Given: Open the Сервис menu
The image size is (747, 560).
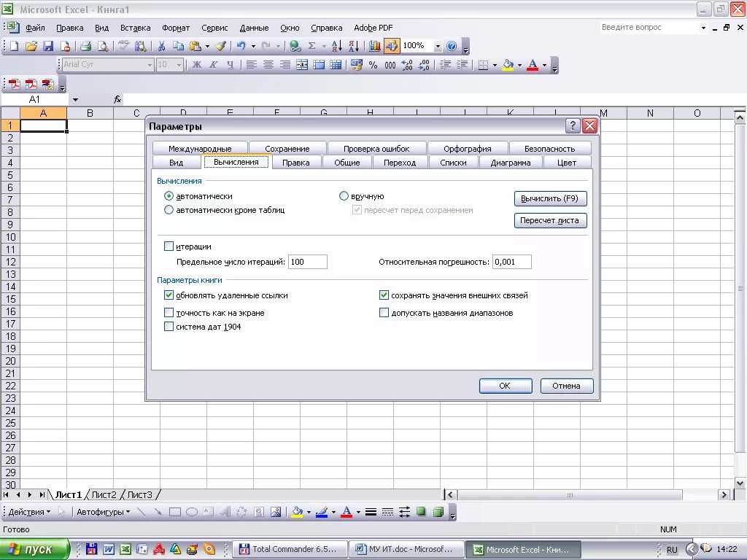Looking at the screenshot, I should point(214,28).
